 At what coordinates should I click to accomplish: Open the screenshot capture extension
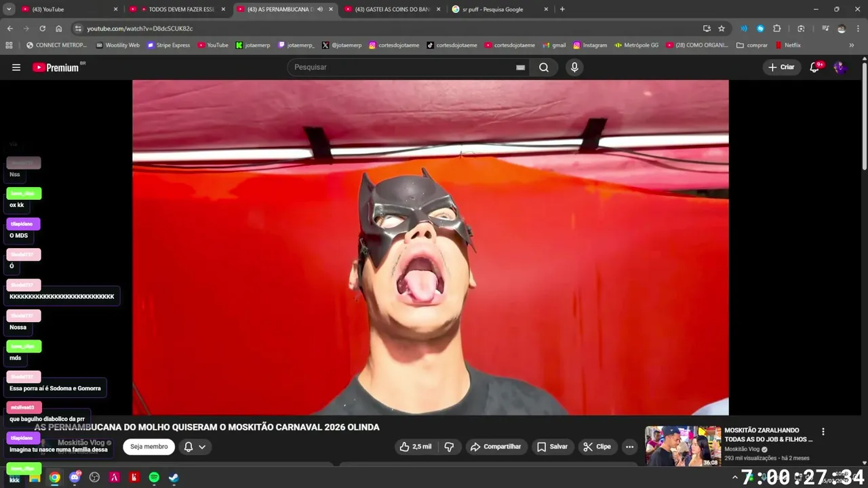point(801,28)
